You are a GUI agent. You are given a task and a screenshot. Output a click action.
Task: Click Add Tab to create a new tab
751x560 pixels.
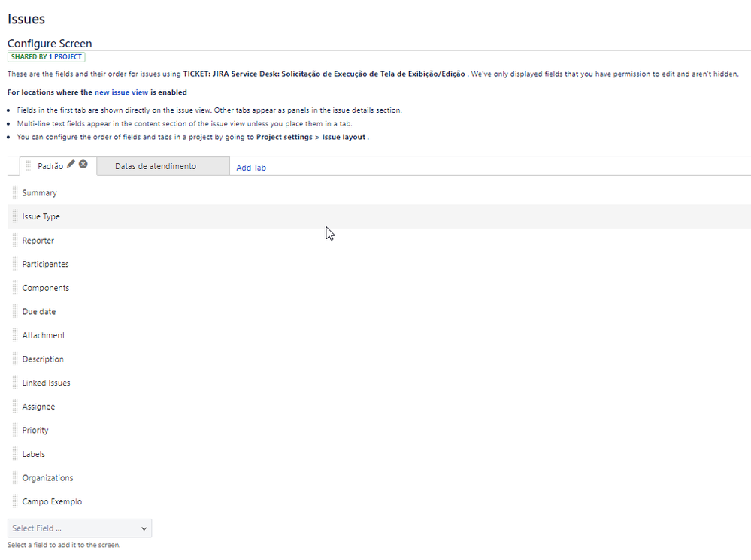pos(251,167)
